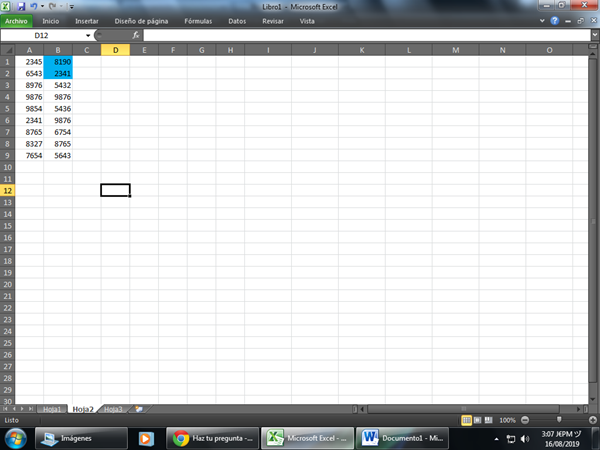Click the vertical scrollbar down arrow

[592, 399]
